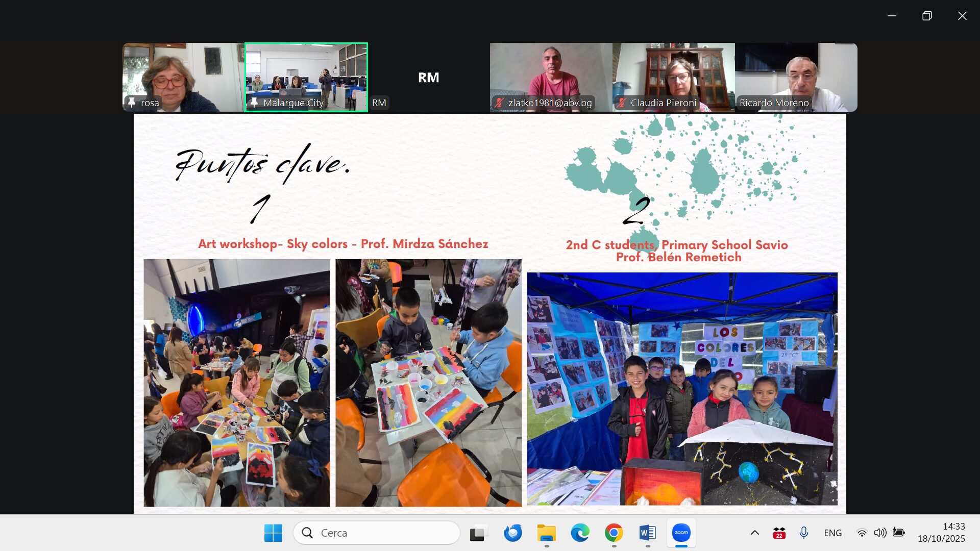Open Zoom app in taskbar
This screenshot has width=980, height=551.
[681, 533]
